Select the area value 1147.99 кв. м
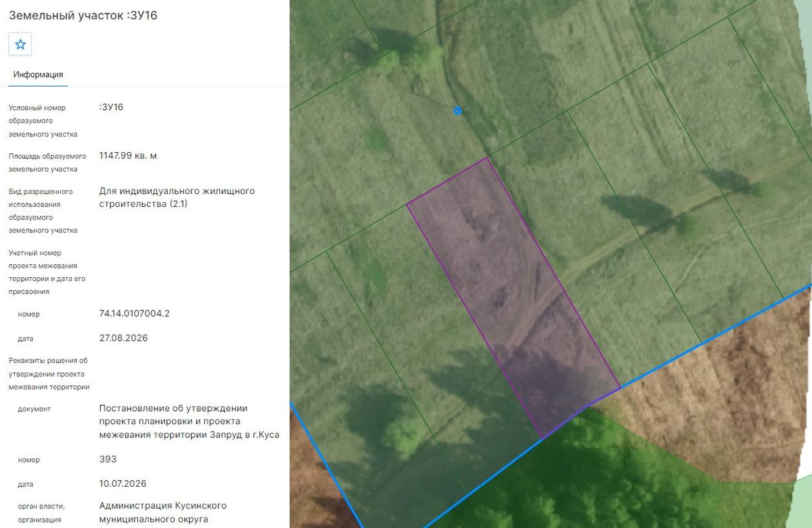Image resolution: width=812 pixels, height=528 pixels. point(128,155)
